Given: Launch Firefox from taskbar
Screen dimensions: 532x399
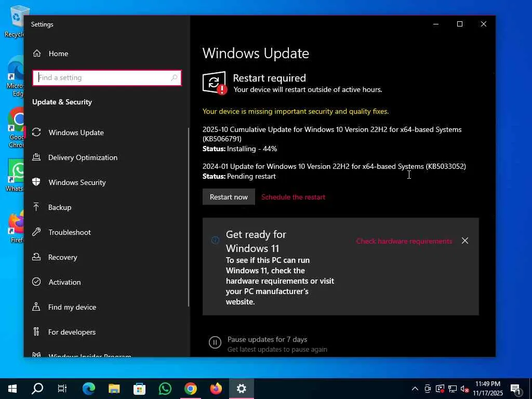Looking at the screenshot, I should click(216, 389).
